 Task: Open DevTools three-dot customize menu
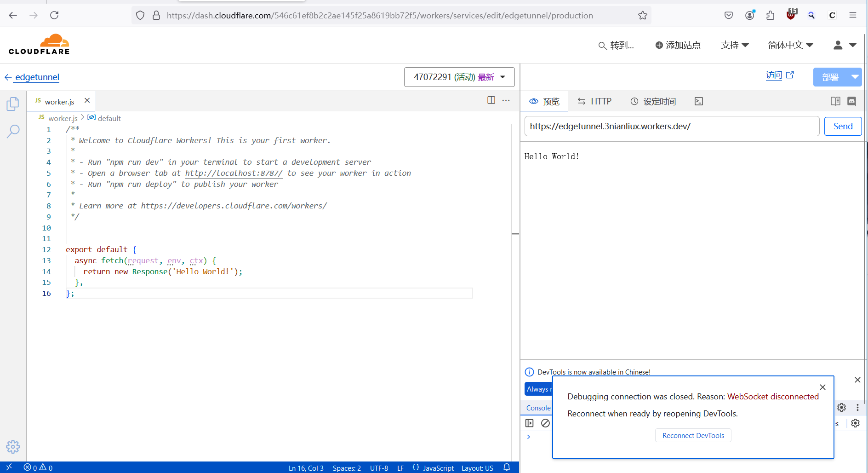click(857, 407)
